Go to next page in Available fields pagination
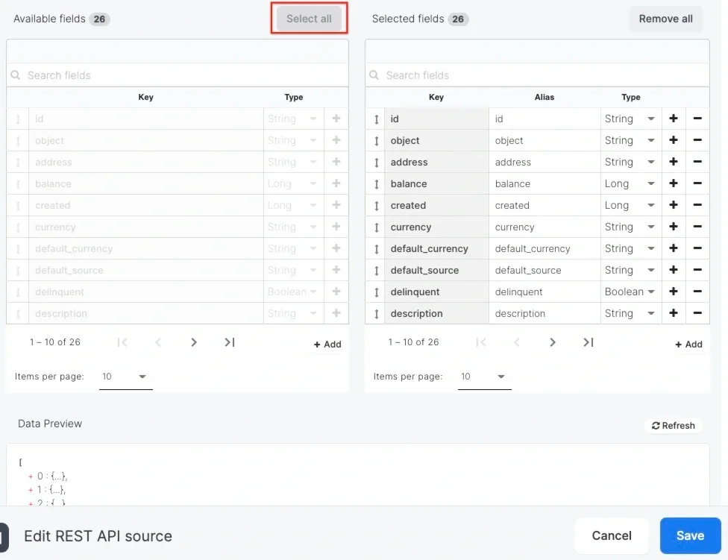Image resolution: width=728 pixels, height=560 pixels. point(194,342)
